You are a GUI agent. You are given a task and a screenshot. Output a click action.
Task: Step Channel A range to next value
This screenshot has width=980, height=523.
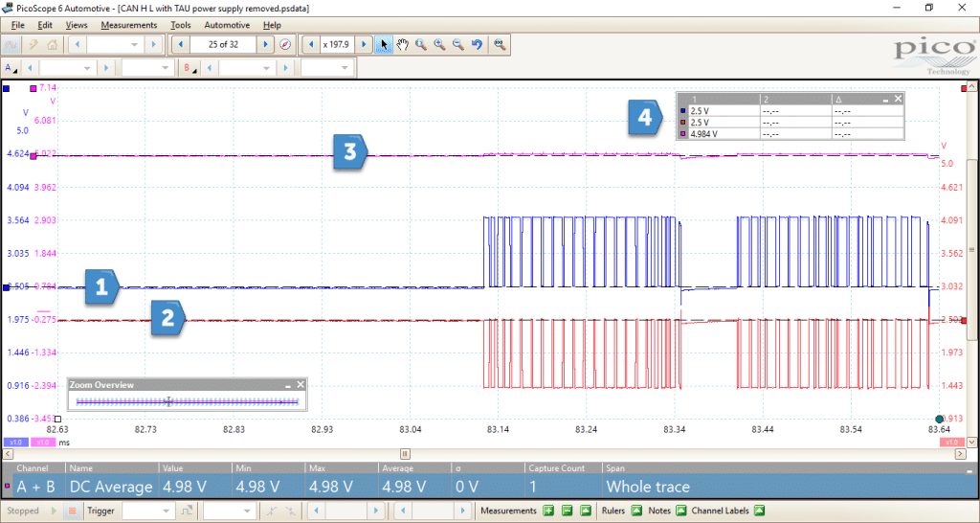click(x=106, y=68)
